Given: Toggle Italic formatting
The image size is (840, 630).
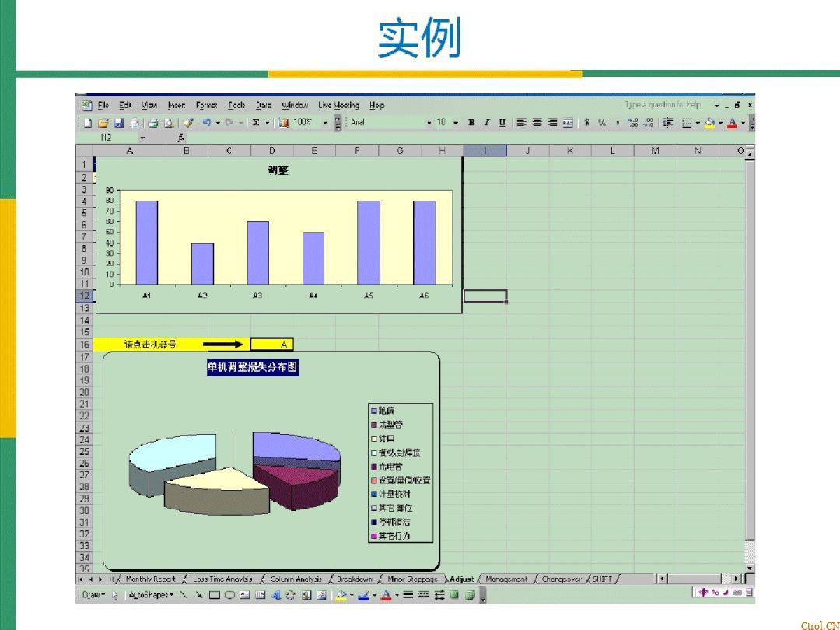Looking at the screenshot, I should (x=487, y=123).
